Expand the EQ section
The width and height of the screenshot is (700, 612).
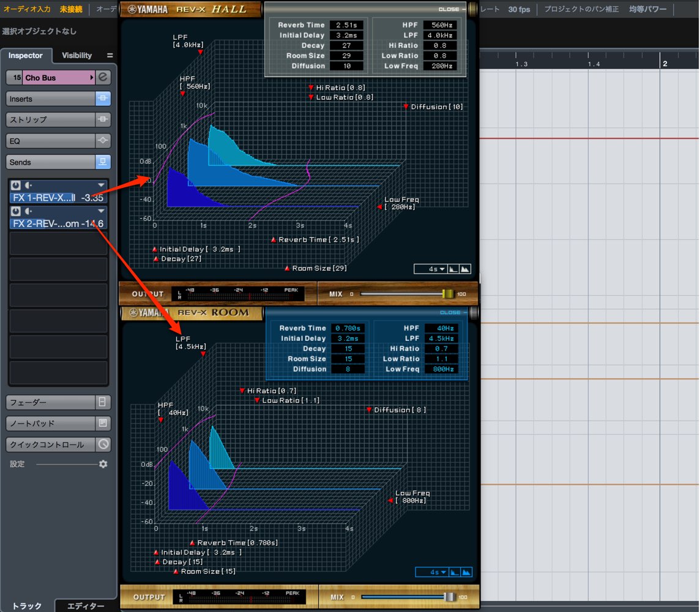tap(51, 141)
